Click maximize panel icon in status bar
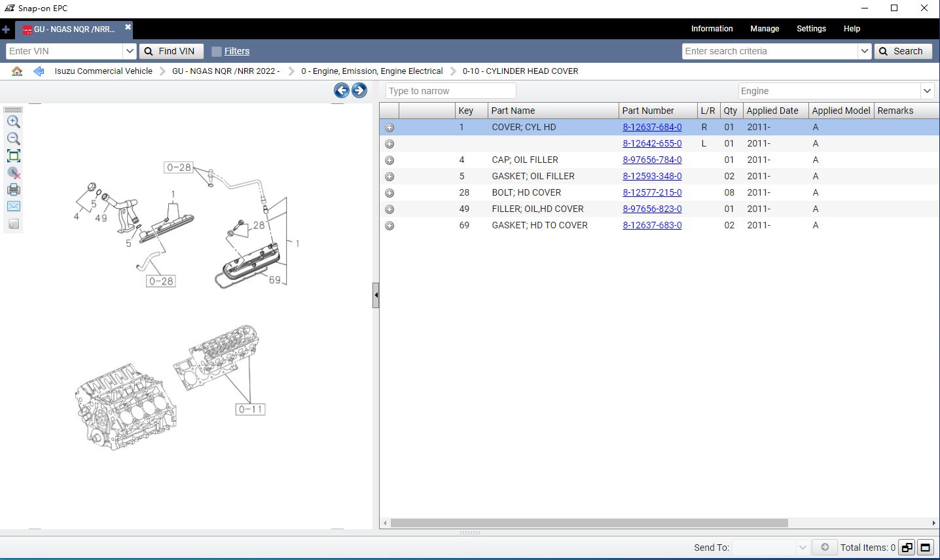This screenshot has width=940, height=560. click(x=925, y=548)
